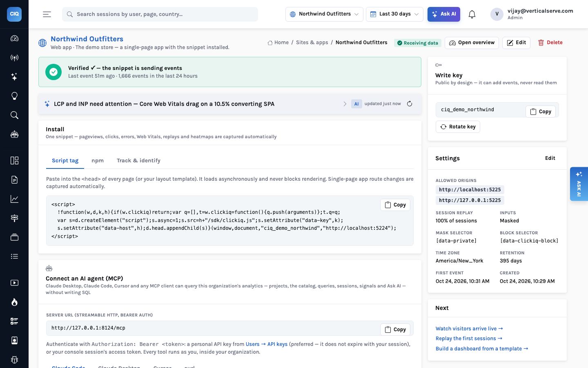The image size is (588, 368).
Task: Switch to the Track & identify tab
Action: pos(138,161)
